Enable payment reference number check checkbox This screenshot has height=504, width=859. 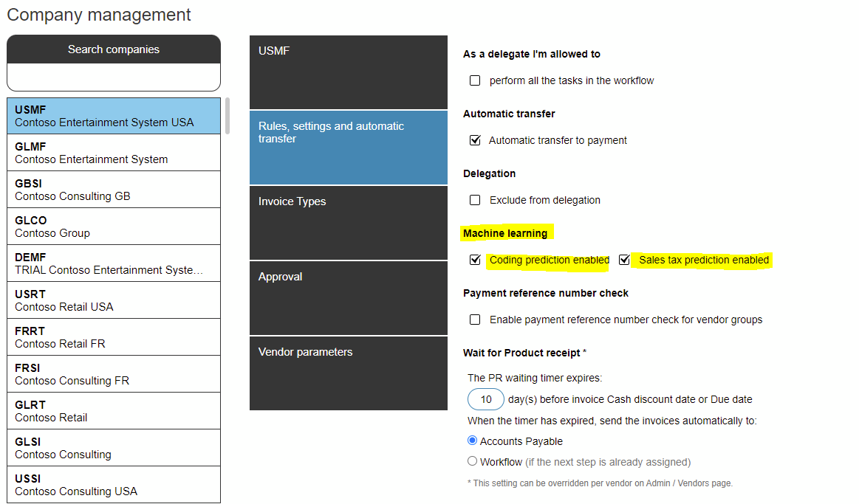475,320
